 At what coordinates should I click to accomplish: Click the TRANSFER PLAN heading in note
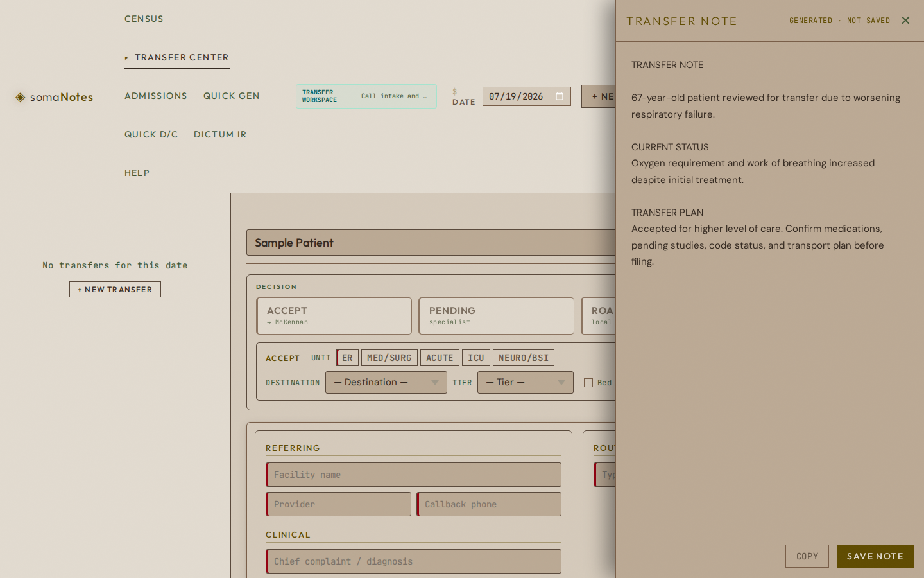pos(667,213)
